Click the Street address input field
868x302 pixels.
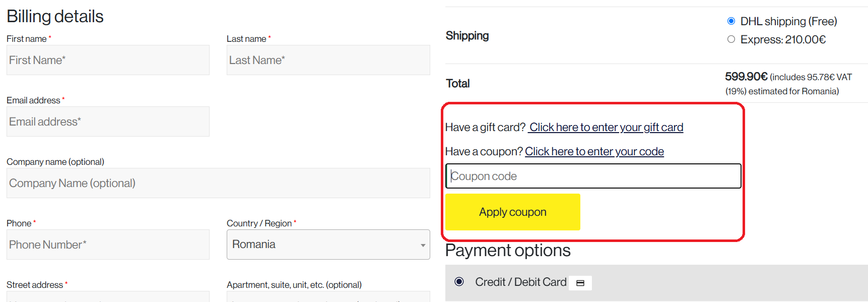tap(108, 297)
